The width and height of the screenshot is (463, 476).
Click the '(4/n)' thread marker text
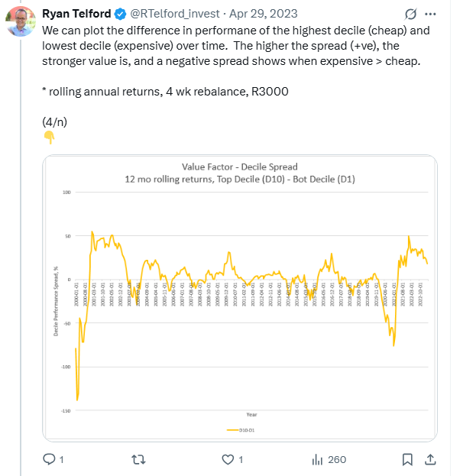56,121
